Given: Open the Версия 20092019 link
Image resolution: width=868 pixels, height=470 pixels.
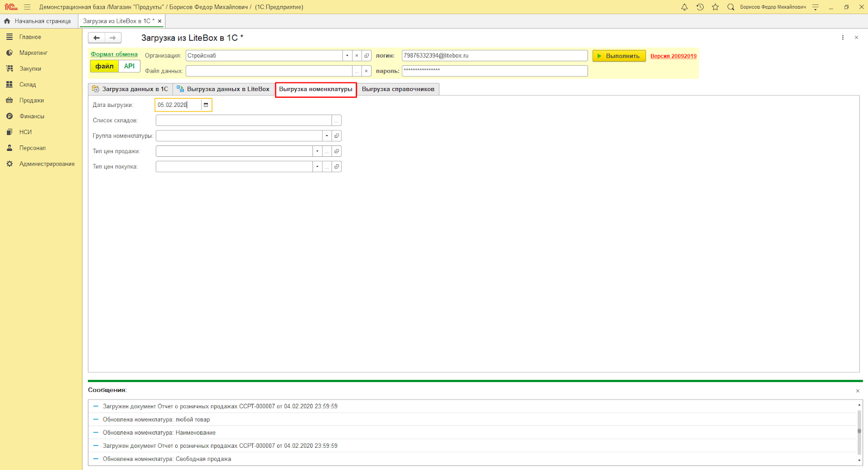Looking at the screenshot, I should (673, 56).
